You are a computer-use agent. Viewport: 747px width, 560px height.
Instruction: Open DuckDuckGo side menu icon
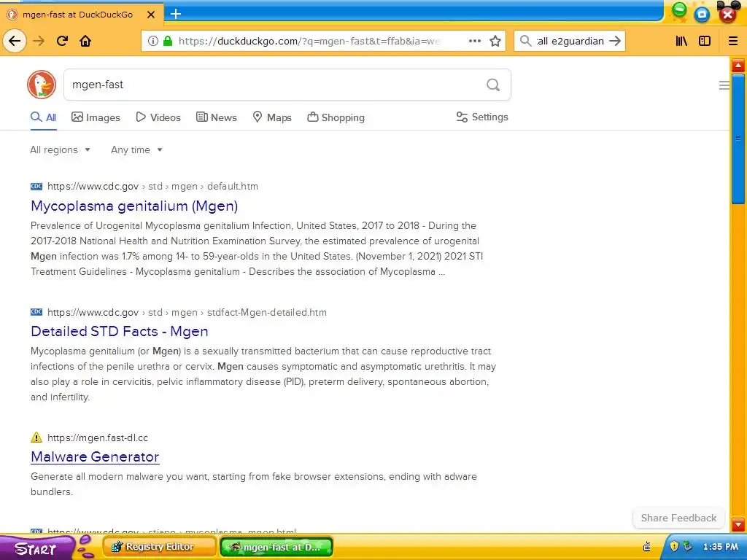click(724, 85)
